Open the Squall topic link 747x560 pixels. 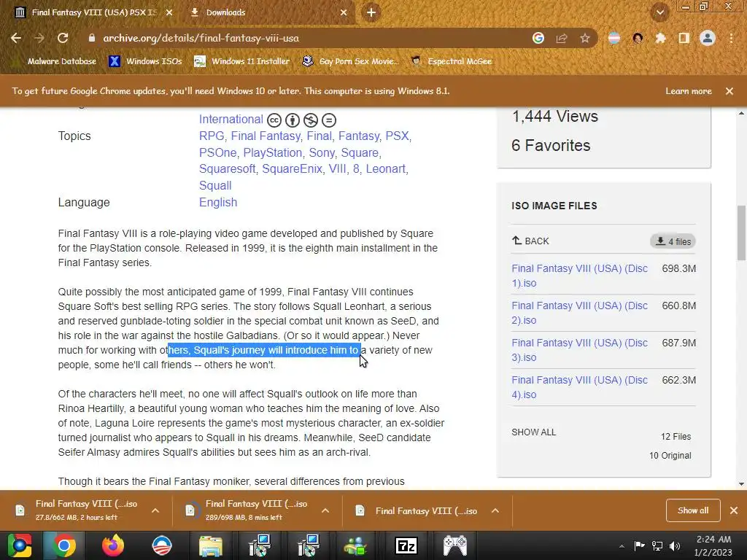click(215, 186)
